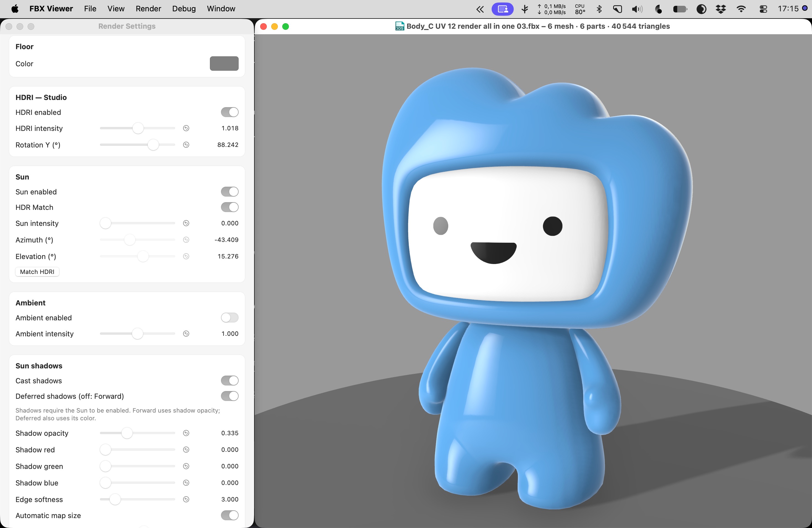Enable the Ambient enabled switch
812x528 pixels.
click(x=230, y=318)
